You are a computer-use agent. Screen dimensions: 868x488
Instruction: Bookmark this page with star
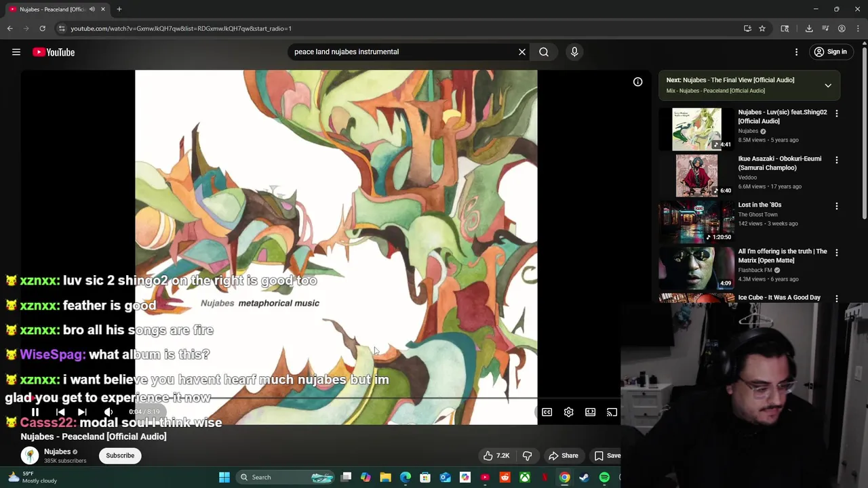click(762, 28)
